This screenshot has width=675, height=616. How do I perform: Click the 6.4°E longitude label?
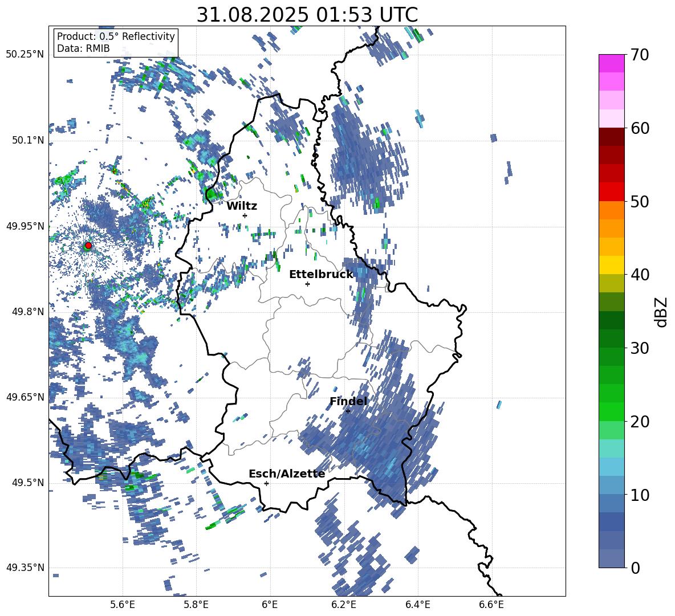(417, 605)
